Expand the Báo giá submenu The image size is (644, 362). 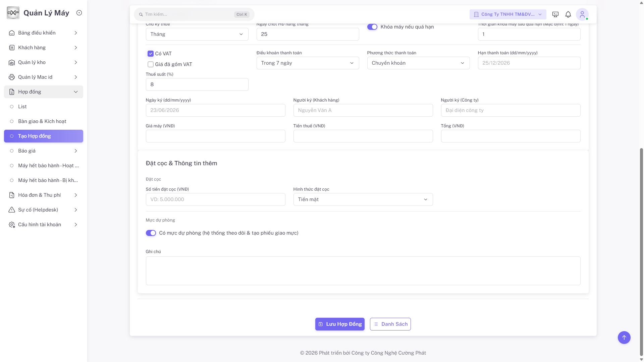click(44, 151)
